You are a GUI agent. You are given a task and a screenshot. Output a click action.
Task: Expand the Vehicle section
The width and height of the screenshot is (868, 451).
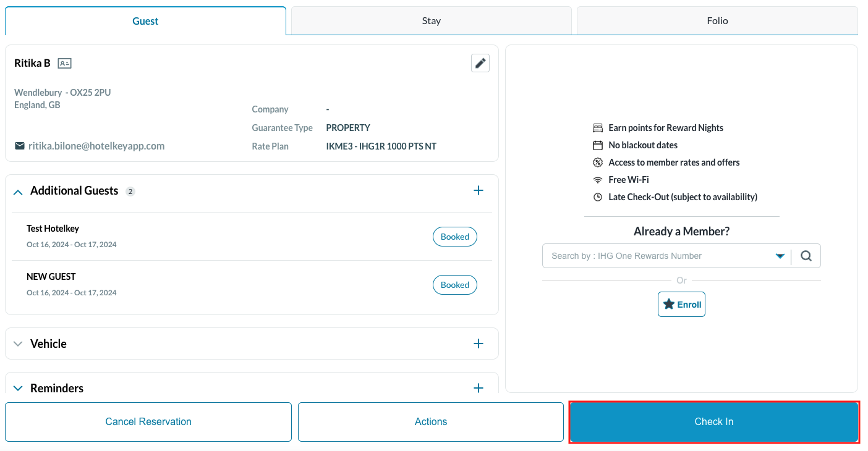19,344
